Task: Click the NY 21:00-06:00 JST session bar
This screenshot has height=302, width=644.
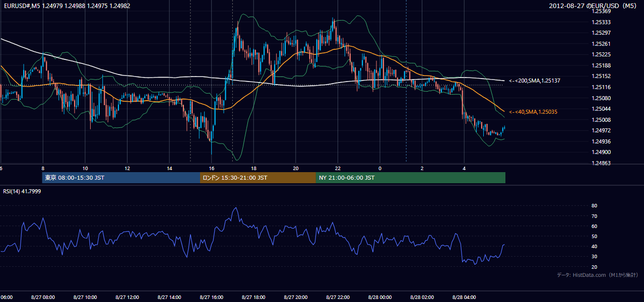Action: (411, 178)
